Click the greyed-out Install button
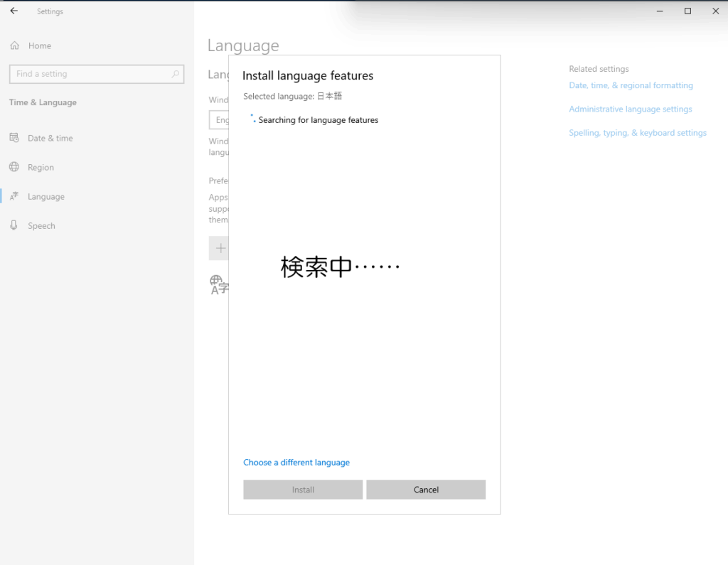Image resolution: width=728 pixels, height=565 pixels. 303,490
